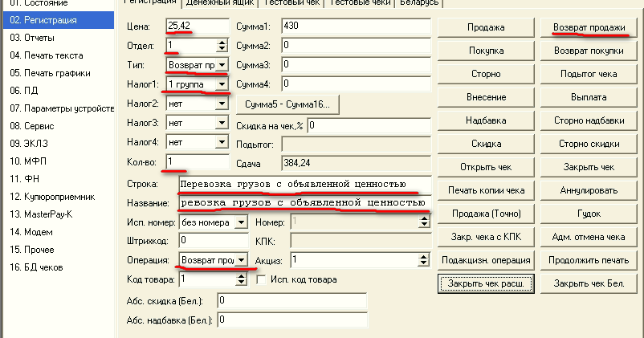Click the Аннулировать button
The image size is (644, 338).
pyautogui.click(x=589, y=190)
